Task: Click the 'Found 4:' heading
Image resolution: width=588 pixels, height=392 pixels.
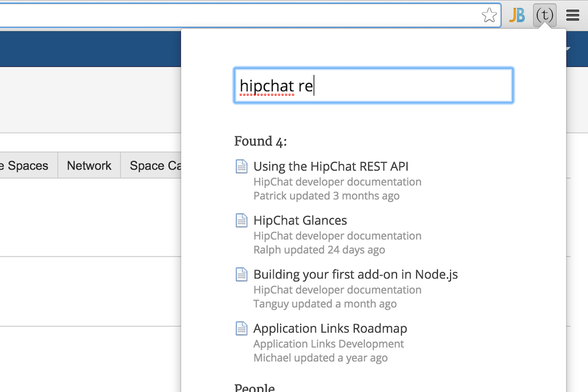Action: coord(261,142)
